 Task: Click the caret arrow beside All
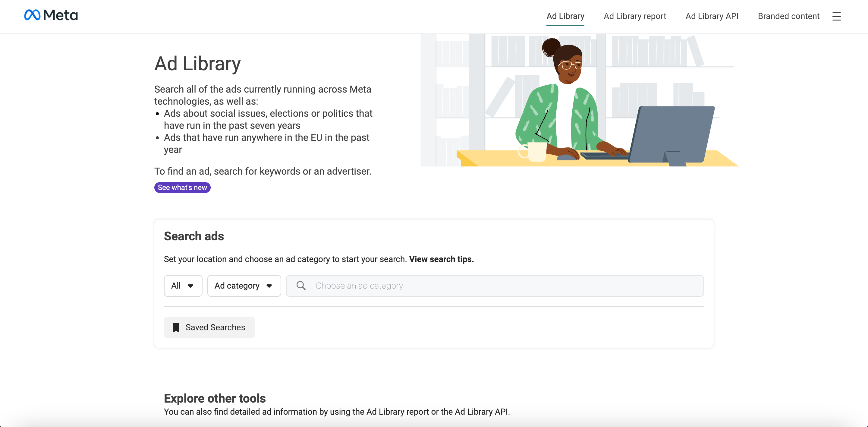pyautogui.click(x=190, y=286)
